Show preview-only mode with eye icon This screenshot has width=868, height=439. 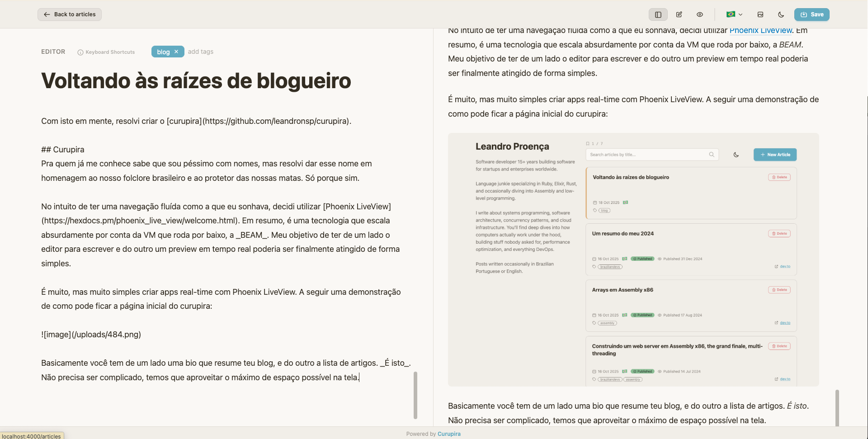pyautogui.click(x=699, y=14)
